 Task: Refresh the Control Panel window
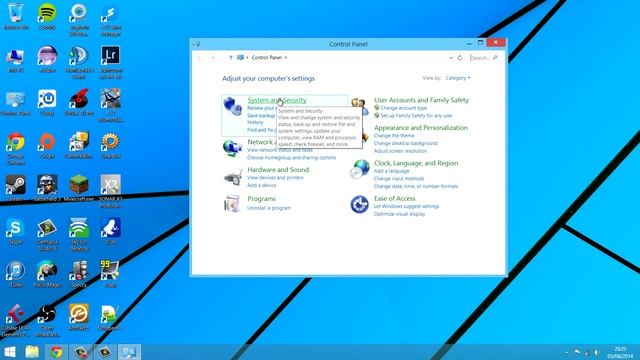pyautogui.click(x=460, y=58)
